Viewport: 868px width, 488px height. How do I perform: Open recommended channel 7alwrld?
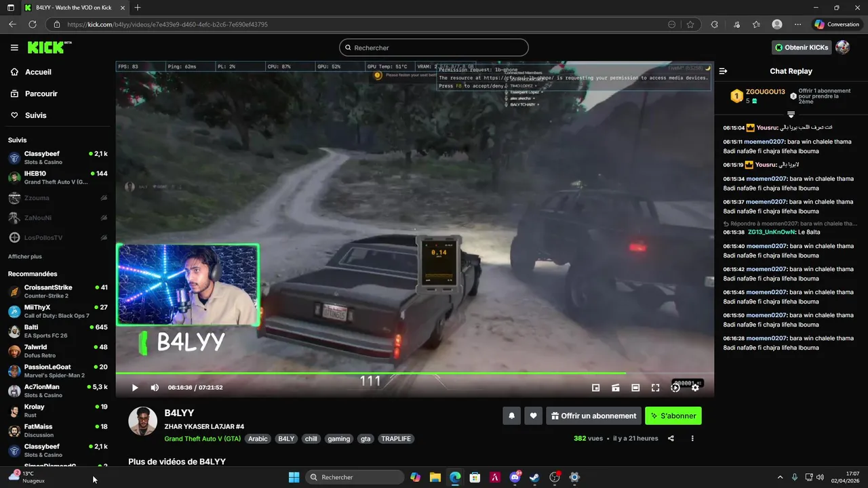pos(58,351)
